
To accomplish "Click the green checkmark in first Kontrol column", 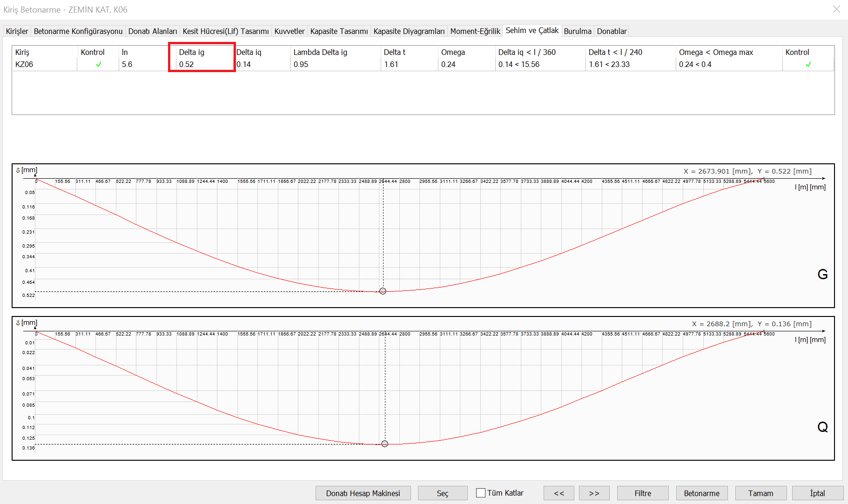I will [x=99, y=65].
